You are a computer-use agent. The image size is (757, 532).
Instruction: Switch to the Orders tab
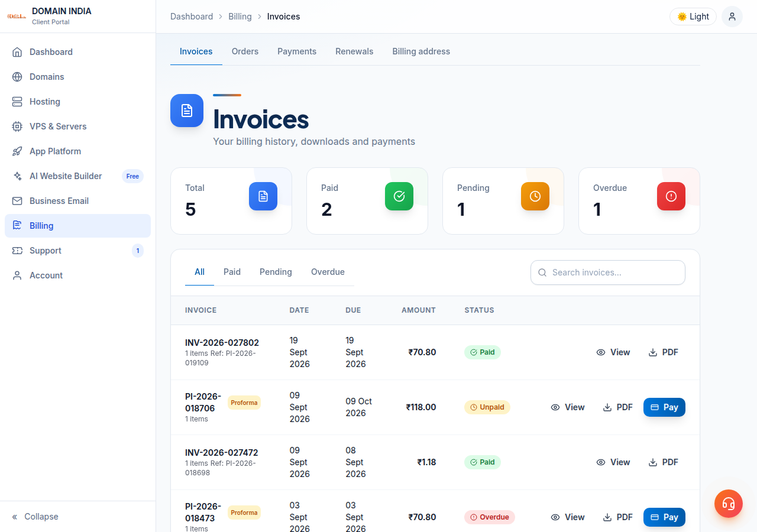pyautogui.click(x=245, y=51)
